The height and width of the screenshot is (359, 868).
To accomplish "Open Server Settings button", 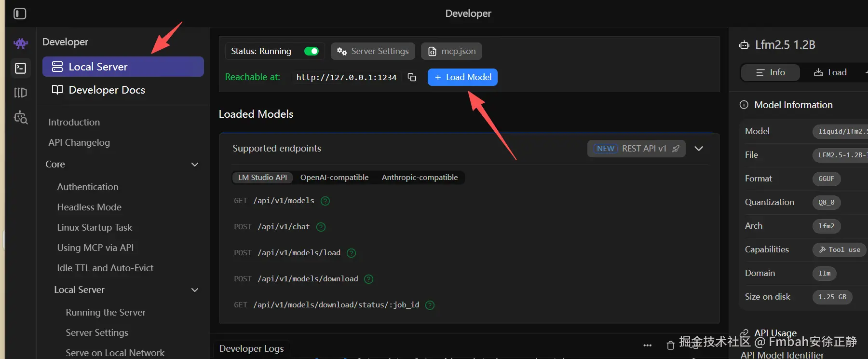I will (x=373, y=51).
